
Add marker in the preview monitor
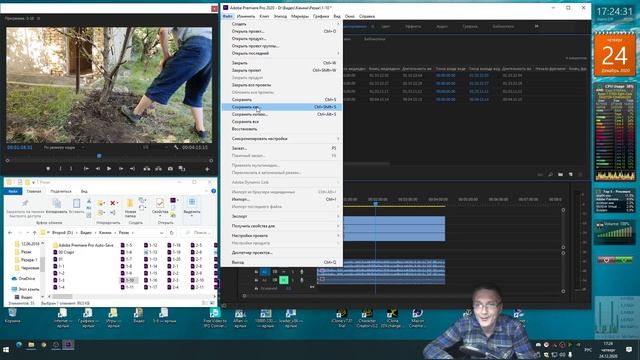pyautogui.click(x=48, y=169)
